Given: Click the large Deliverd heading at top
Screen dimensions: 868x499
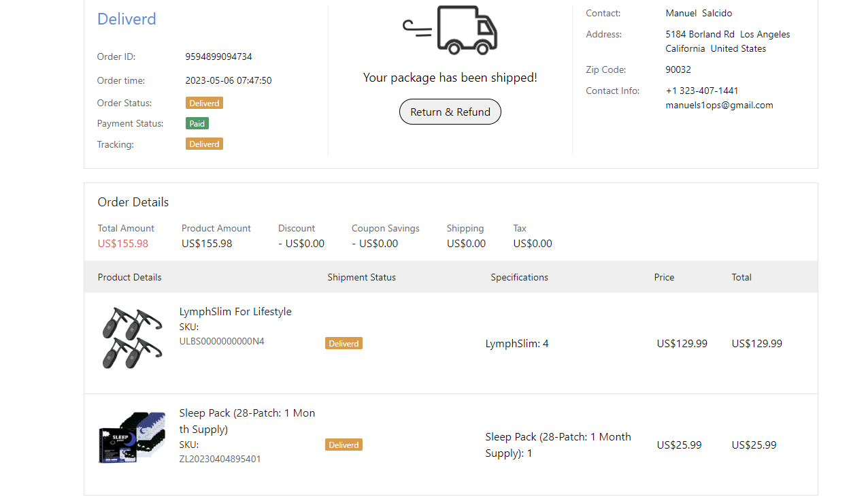Looking at the screenshot, I should click(x=127, y=19).
